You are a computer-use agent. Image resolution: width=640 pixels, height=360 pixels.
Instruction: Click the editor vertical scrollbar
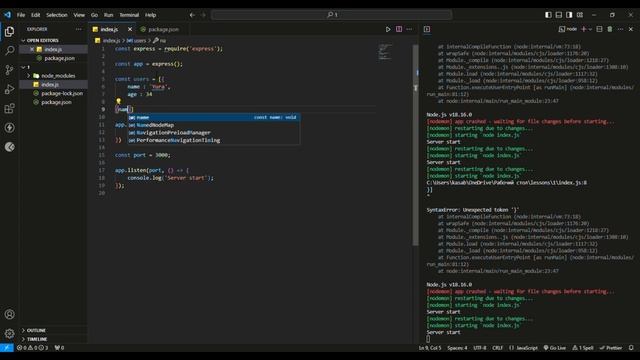416,145
